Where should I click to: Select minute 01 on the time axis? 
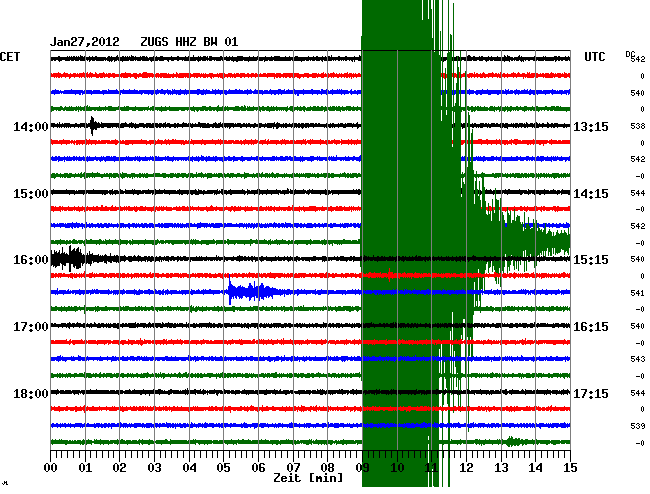coord(85,467)
